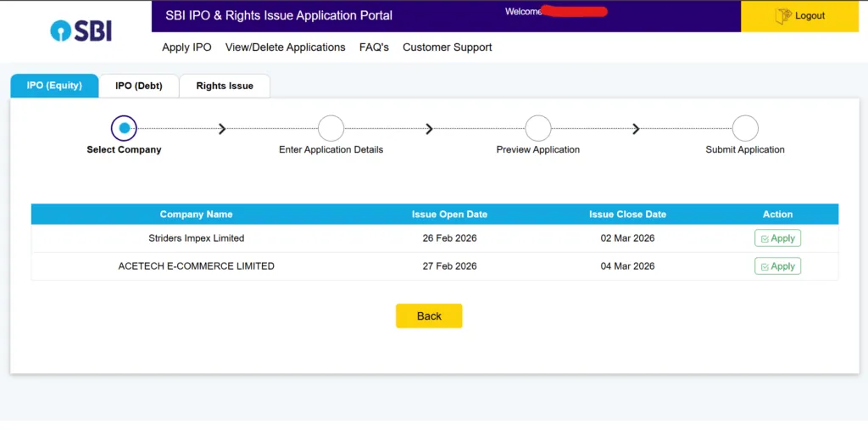Open Customer Support menu item
This screenshot has width=868, height=430.
click(x=448, y=47)
